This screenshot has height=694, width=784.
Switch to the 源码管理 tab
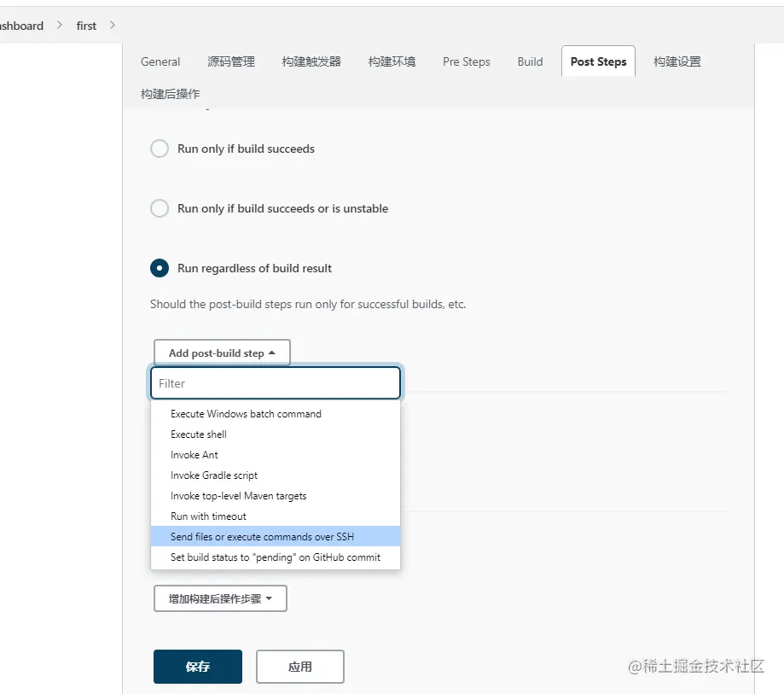point(231,61)
